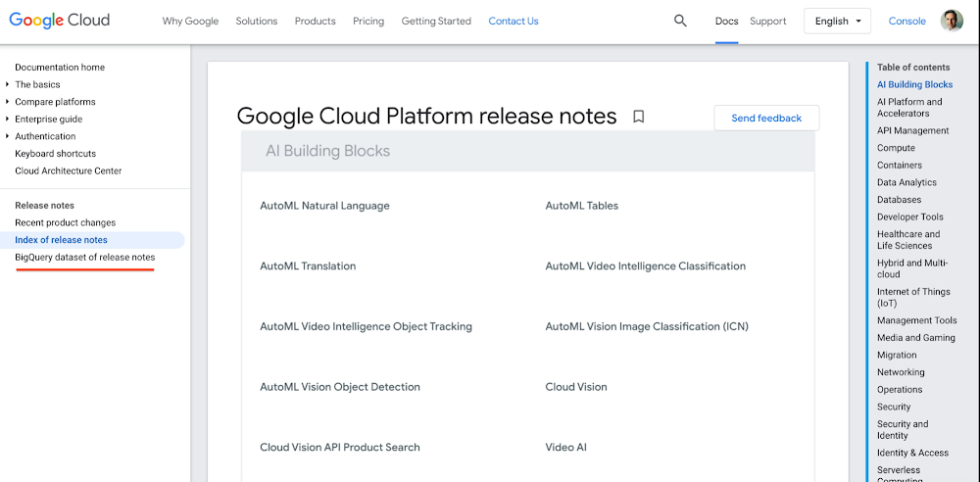The width and height of the screenshot is (980, 482).
Task: Open Solutions menu
Action: [x=256, y=22]
